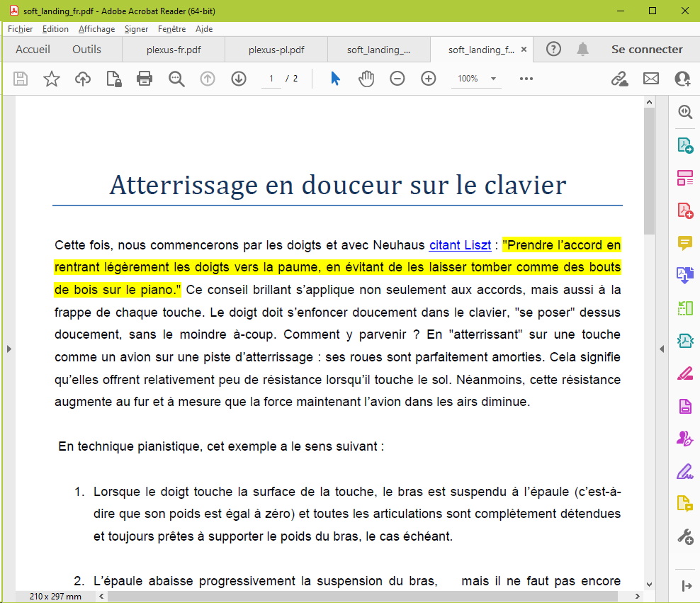Expand the 100% zoom level dropdown
700x603 pixels.
(x=493, y=79)
